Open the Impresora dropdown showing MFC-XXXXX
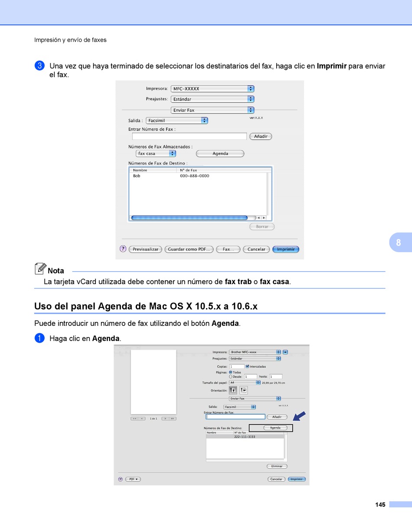Screen dimensions: 412x532 [x=213, y=89]
